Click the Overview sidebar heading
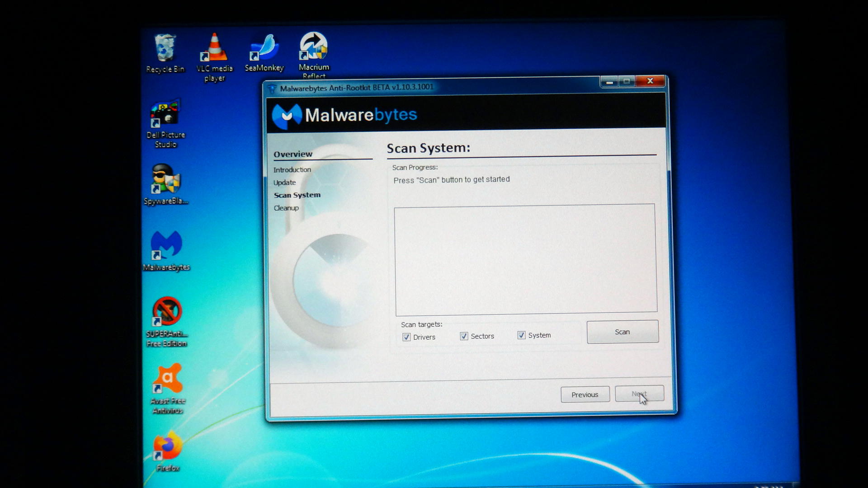Viewport: 868px width, 488px height. click(x=293, y=154)
